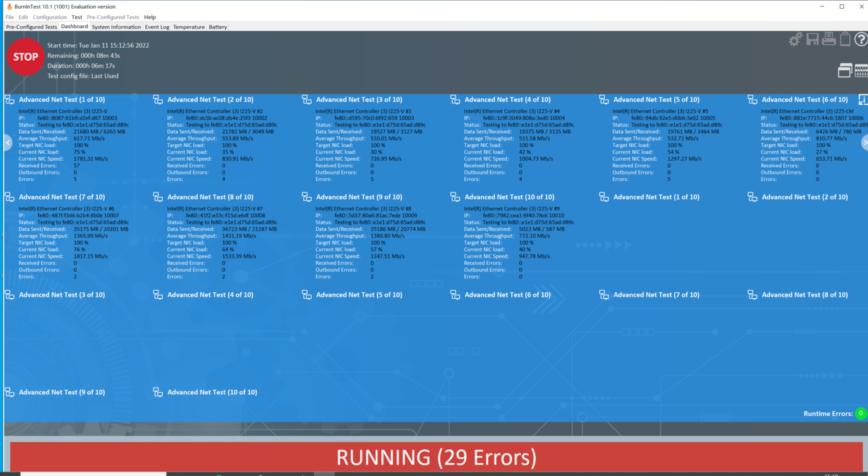Open the Help menu

[x=150, y=17]
